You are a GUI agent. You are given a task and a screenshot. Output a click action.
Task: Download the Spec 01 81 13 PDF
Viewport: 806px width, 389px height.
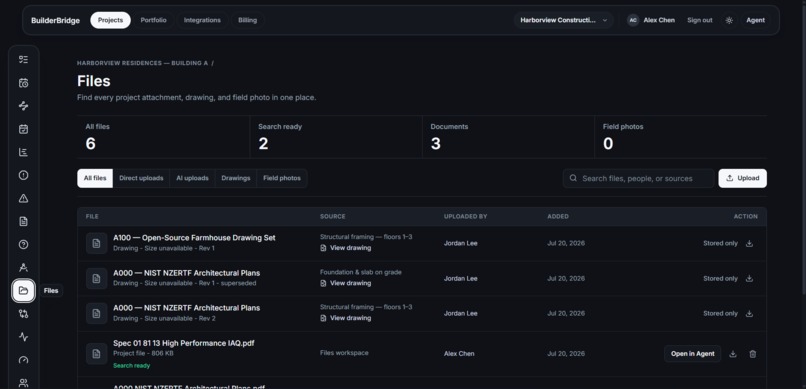(x=733, y=354)
